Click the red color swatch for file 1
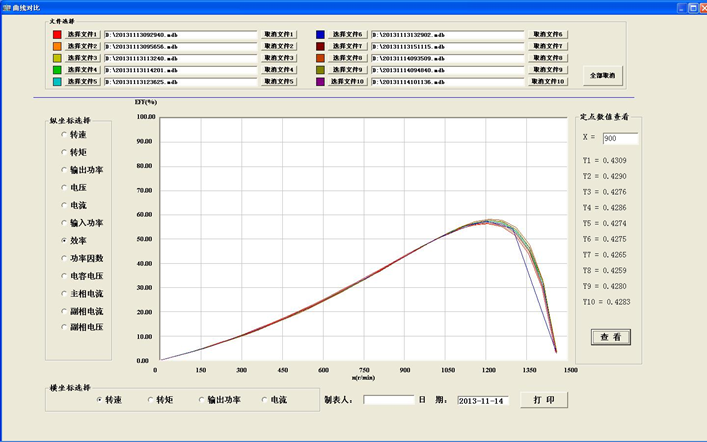Viewport: 707px width, 442px height. point(57,35)
